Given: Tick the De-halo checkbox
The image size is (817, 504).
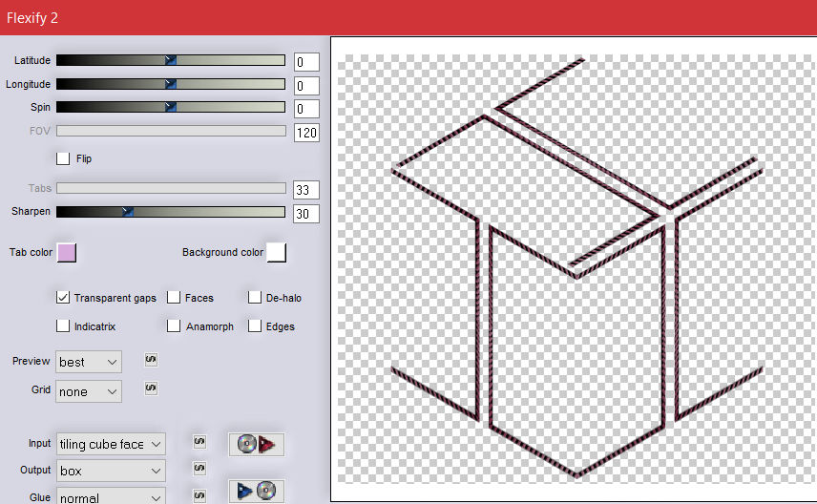Looking at the screenshot, I should pos(255,298).
